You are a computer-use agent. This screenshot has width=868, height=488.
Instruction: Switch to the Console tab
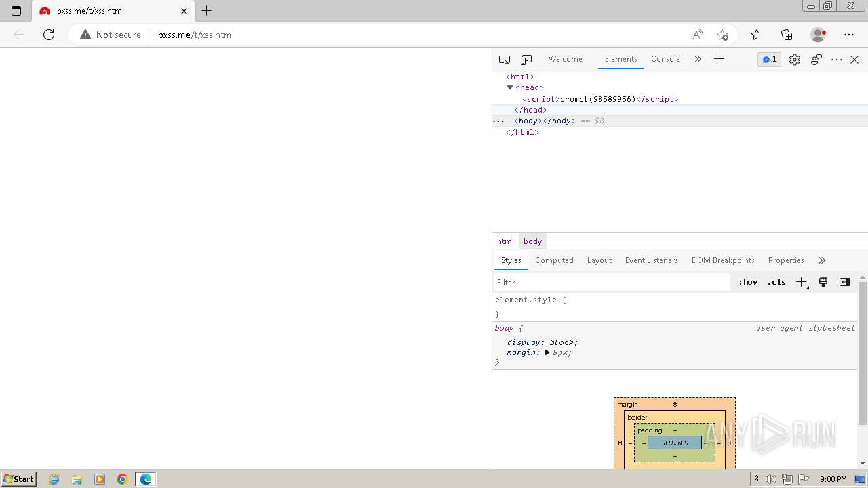point(665,59)
